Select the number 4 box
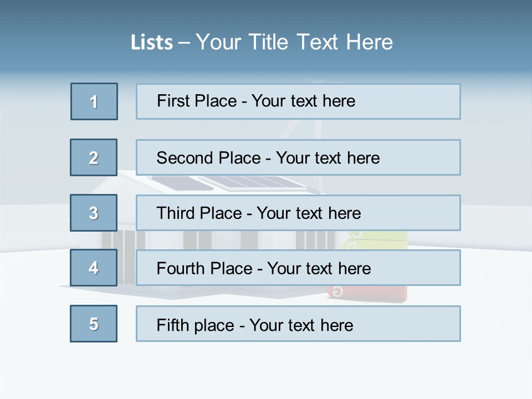This screenshot has height=399, width=532. click(94, 268)
